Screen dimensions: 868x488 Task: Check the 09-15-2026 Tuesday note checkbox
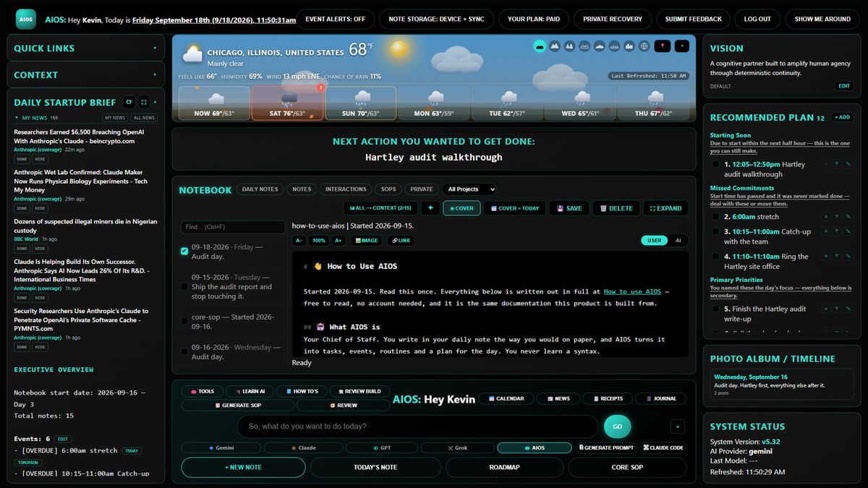184,286
